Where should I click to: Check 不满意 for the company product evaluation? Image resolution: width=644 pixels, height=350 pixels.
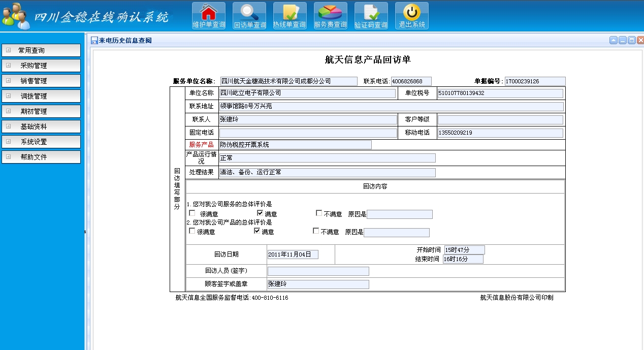point(316,231)
